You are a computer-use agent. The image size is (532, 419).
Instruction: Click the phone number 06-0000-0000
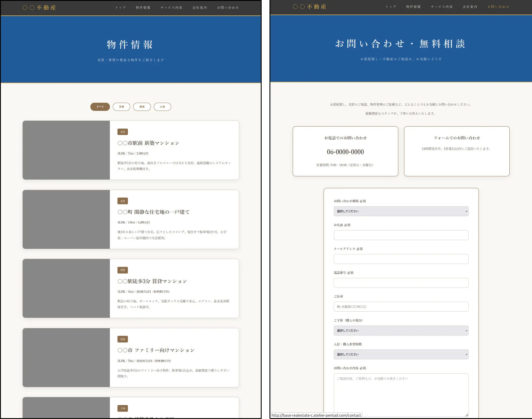pyautogui.click(x=346, y=152)
